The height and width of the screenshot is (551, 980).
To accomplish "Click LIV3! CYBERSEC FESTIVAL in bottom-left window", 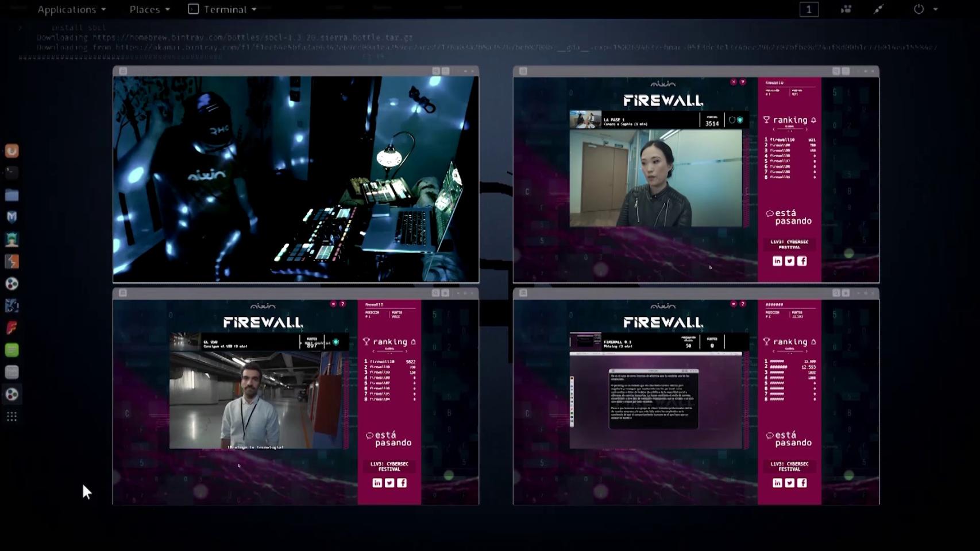I will pos(389,466).
